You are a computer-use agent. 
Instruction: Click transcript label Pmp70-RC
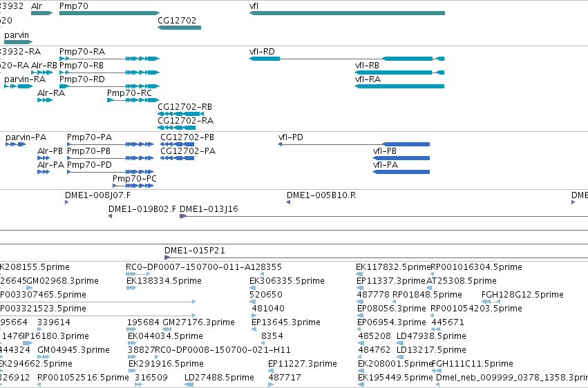point(129,93)
